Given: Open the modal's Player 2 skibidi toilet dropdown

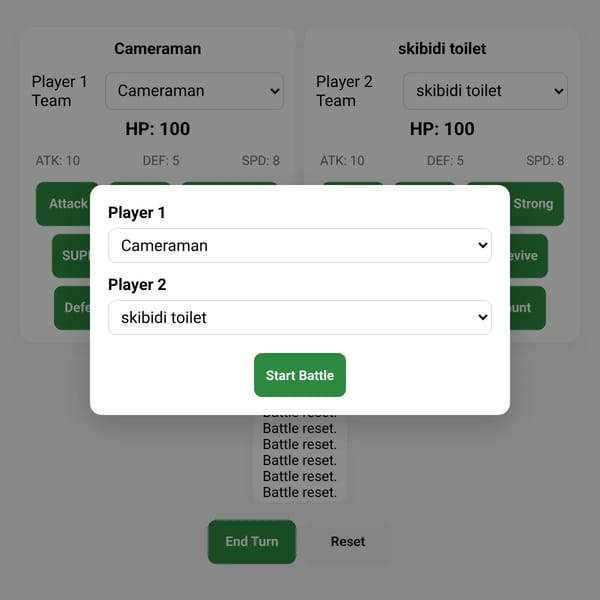Looking at the screenshot, I should point(300,317).
